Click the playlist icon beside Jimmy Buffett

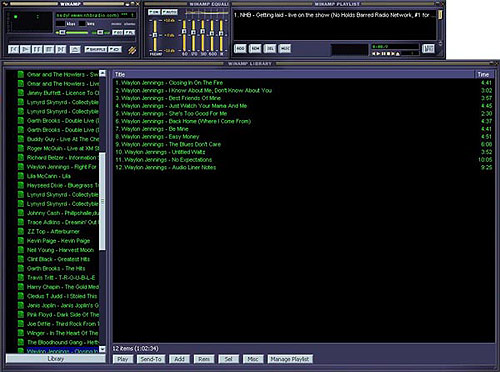(x=21, y=93)
